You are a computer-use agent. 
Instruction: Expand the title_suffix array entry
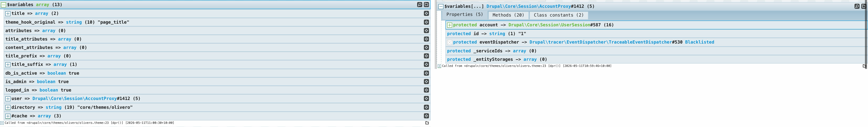pyautogui.click(x=8, y=65)
